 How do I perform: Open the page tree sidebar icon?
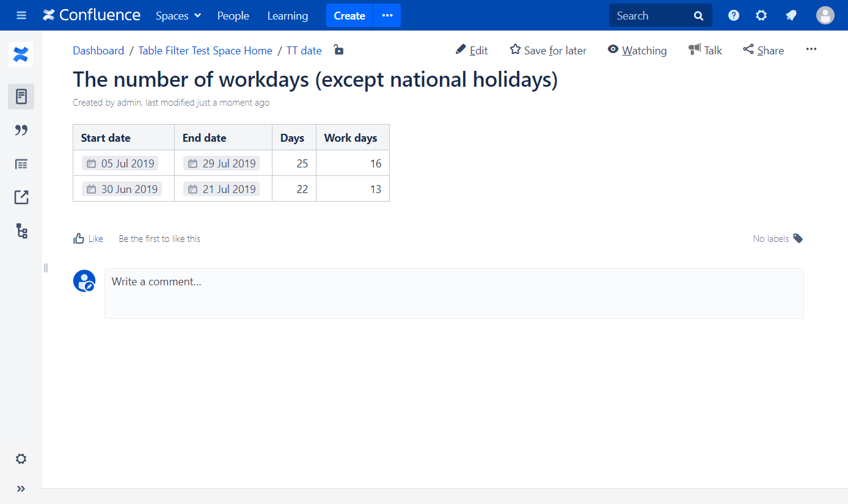[21, 231]
